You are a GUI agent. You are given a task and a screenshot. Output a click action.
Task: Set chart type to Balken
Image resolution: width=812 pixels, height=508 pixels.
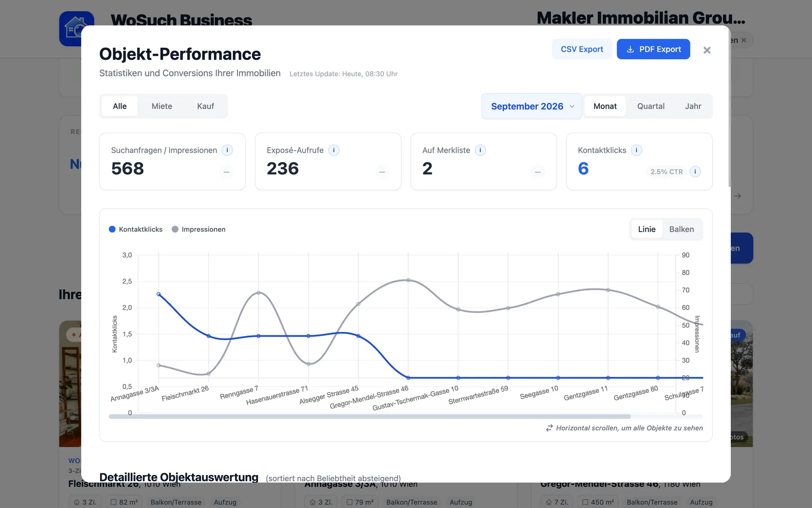coord(682,229)
